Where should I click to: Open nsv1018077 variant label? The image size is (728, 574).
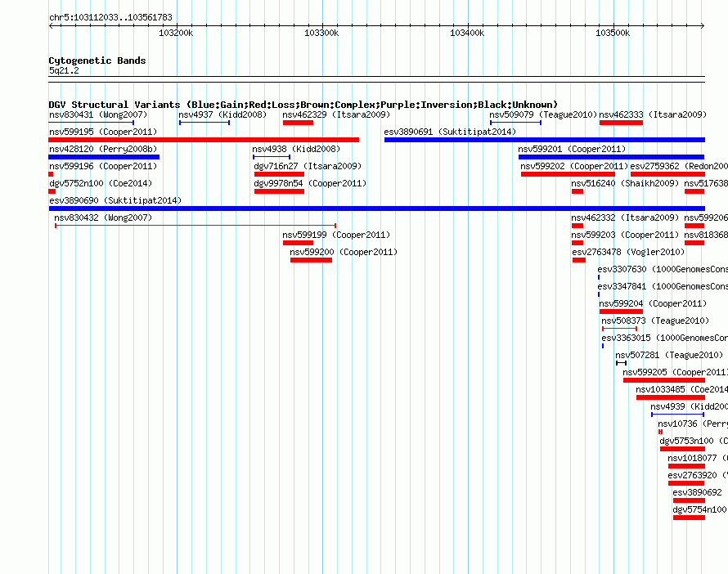coord(698,458)
